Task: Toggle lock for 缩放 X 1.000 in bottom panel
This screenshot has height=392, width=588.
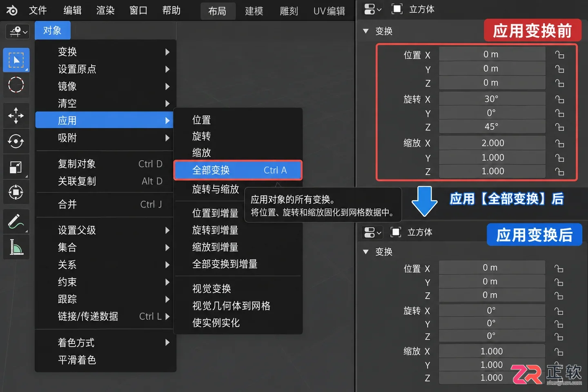Action: click(559, 352)
